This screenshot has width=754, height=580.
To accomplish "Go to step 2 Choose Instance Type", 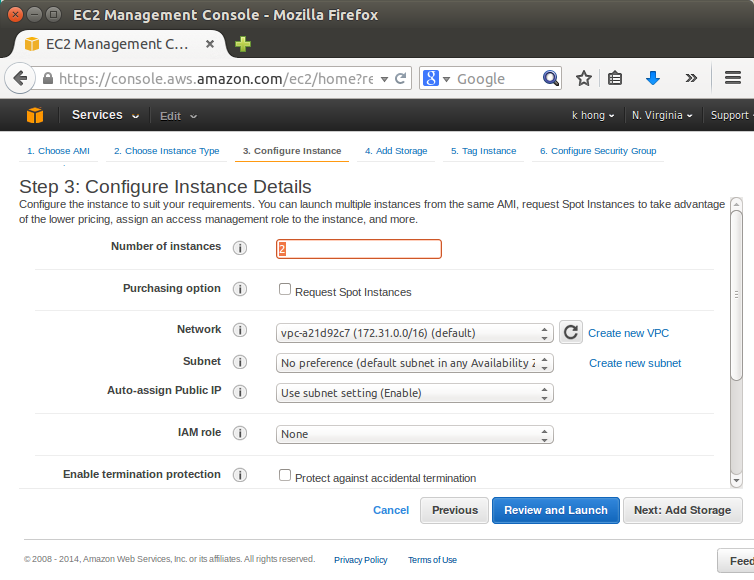I will 166,151.
